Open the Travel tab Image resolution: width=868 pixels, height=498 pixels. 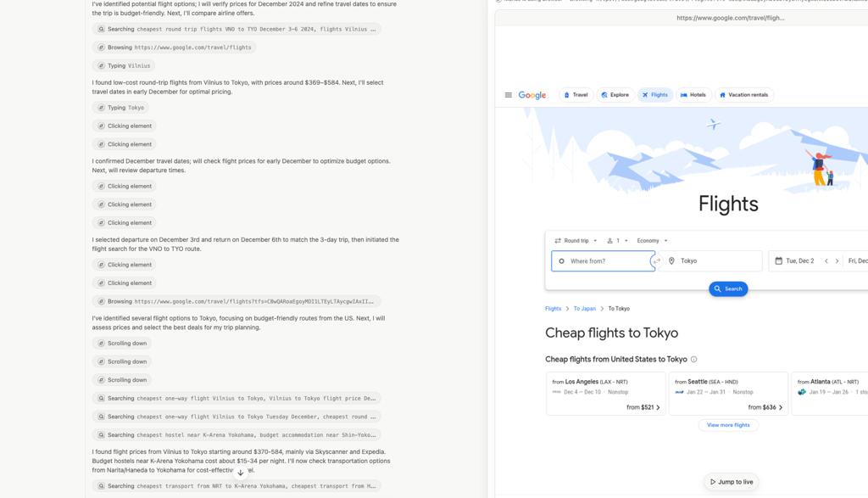(x=576, y=95)
